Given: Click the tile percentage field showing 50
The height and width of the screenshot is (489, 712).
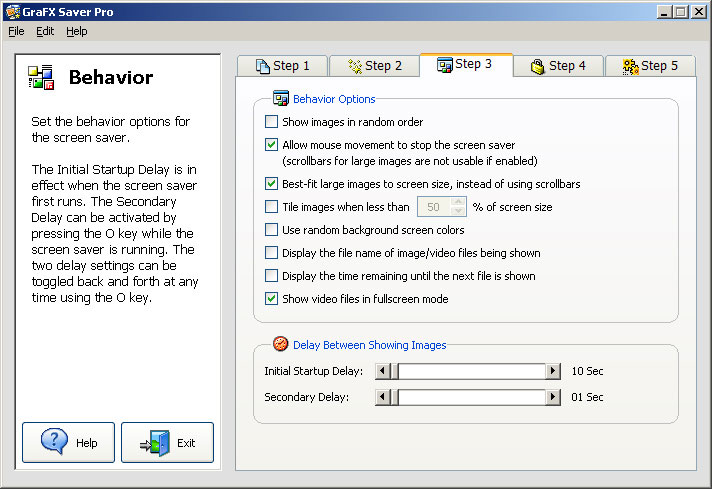Looking at the screenshot, I should point(434,207).
